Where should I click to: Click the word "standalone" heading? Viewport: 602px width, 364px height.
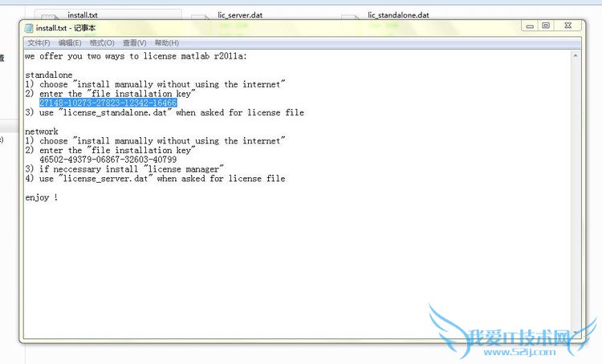[x=49, y=75]
